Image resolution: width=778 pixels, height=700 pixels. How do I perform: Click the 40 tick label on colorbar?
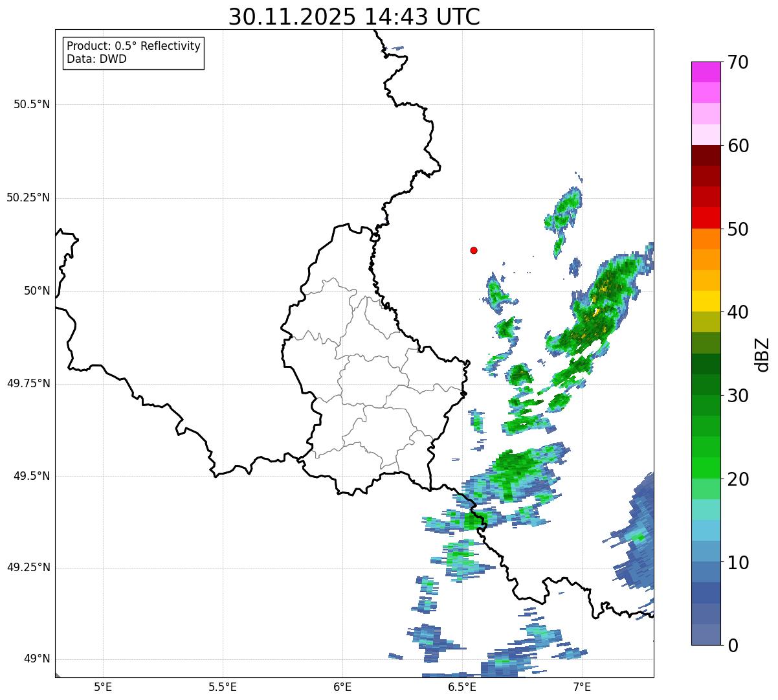738,312
